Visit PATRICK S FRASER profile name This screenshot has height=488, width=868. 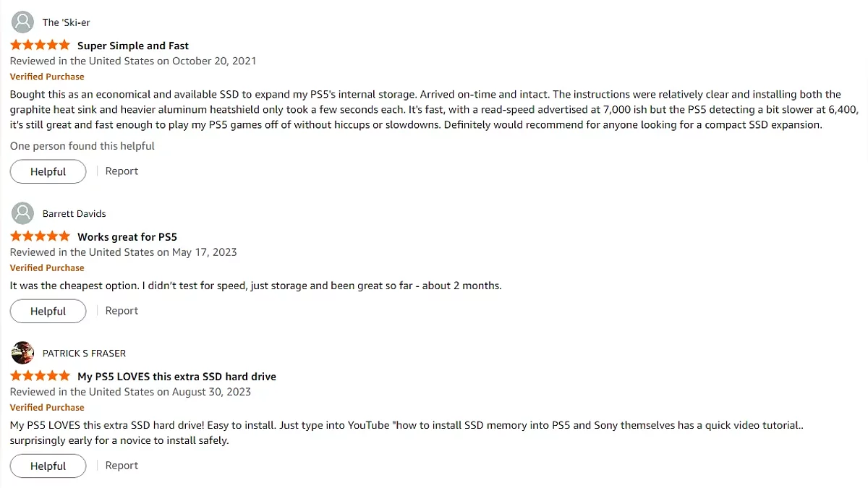pyautogui.click(x=84, y=353)
